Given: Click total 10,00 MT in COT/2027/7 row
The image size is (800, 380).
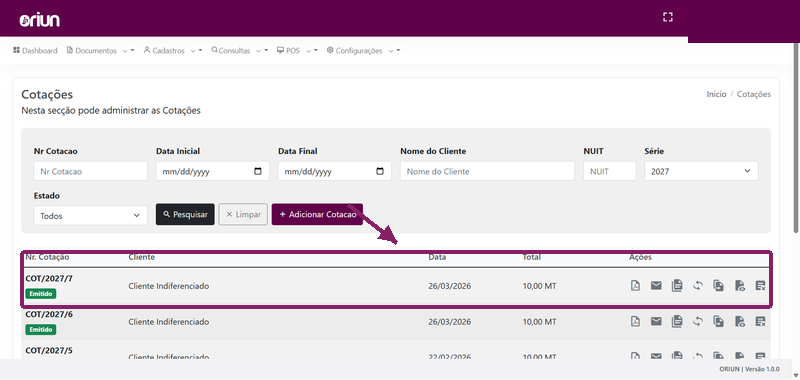Looking at the screenshot, I should pos(539,286).
